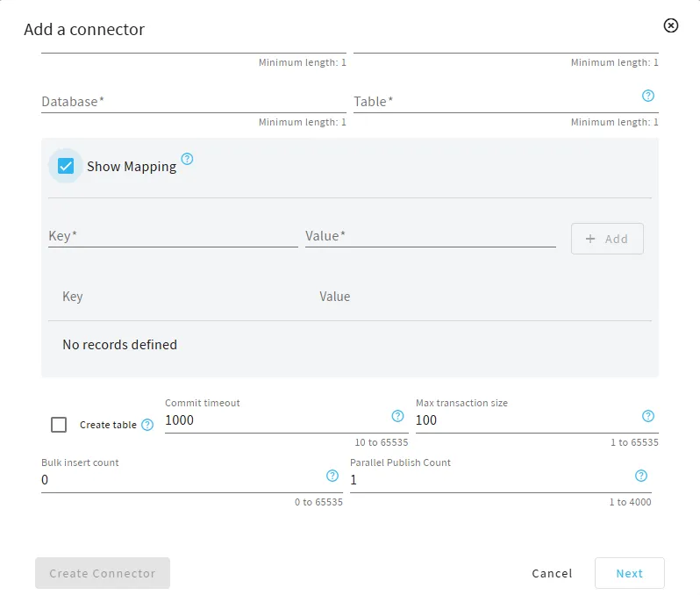The height and width of the screenshot is (595, 700).
Task: Uncheck the Show Mapping checkbox
Action: click(x=66, y=166)
